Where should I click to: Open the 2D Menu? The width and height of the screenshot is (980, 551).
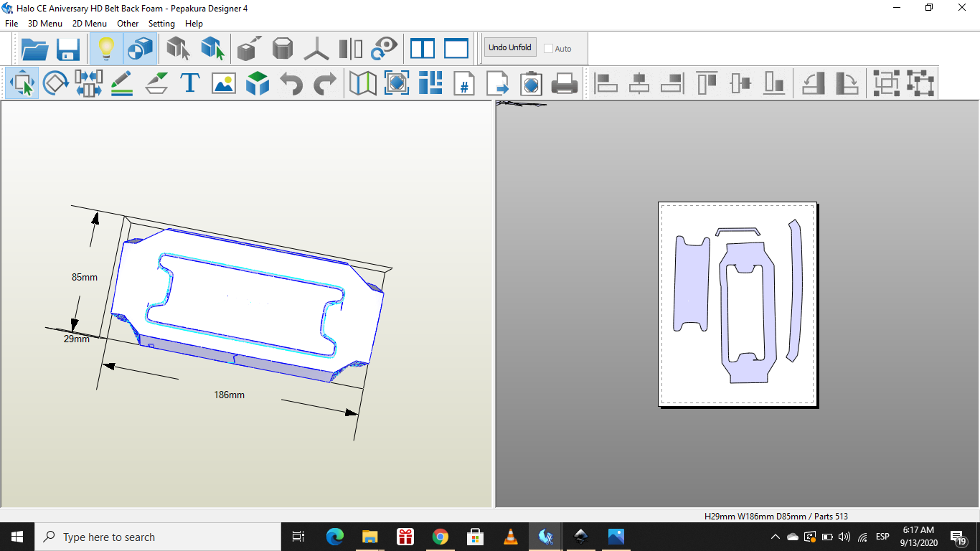coord(89,24)
